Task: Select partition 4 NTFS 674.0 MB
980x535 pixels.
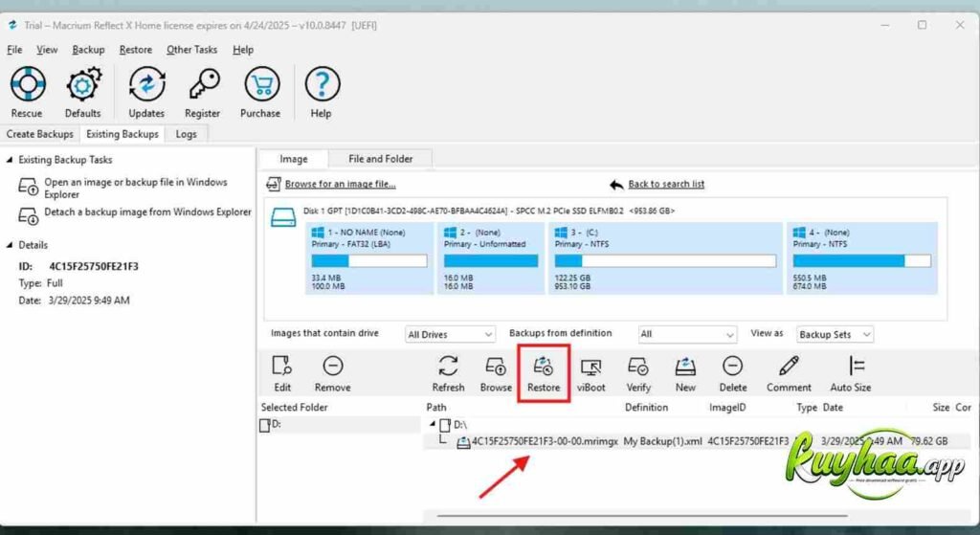Action: click(x=862, y=258)
